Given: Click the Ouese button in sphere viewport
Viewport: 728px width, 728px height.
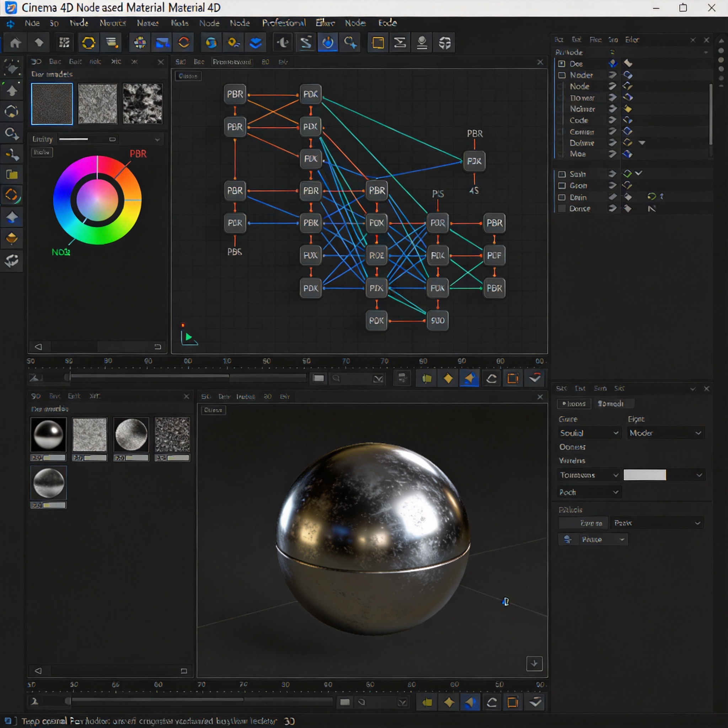Looking at the screenshot, I should pyautogui.click(x=213, y=410).
